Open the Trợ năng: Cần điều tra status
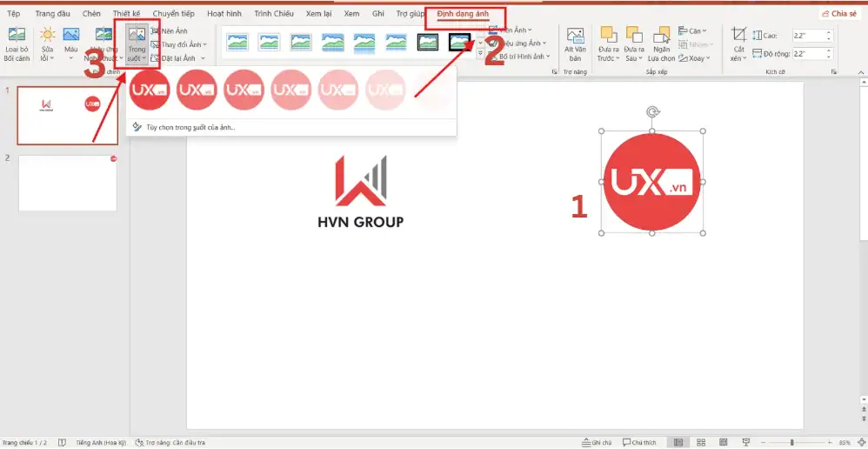Image resolution: width=868 pixels, height=449 pixels. pos(170,442)
